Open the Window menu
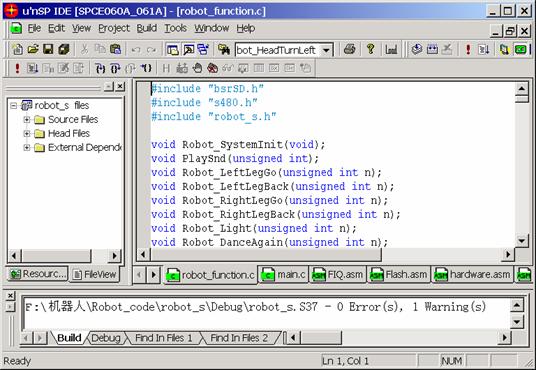 212,28
